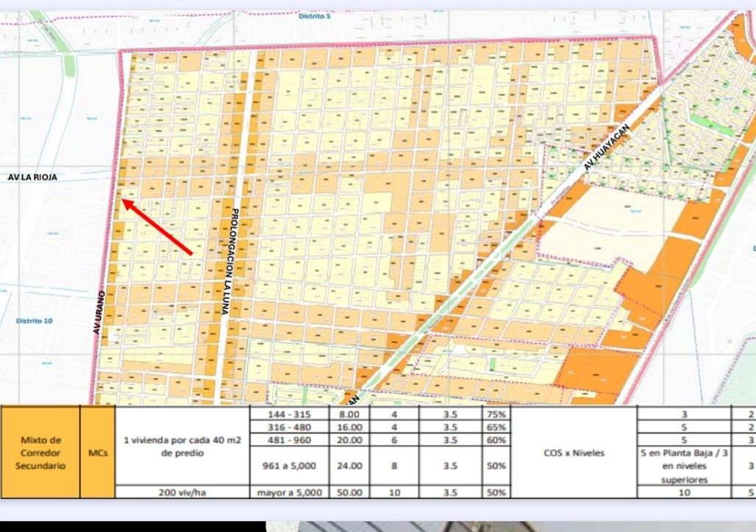Screen dimensions: 756x532
Task: Select the 1 vivienda por cada 40 m2 cell
Action: (x=182, y=446)
